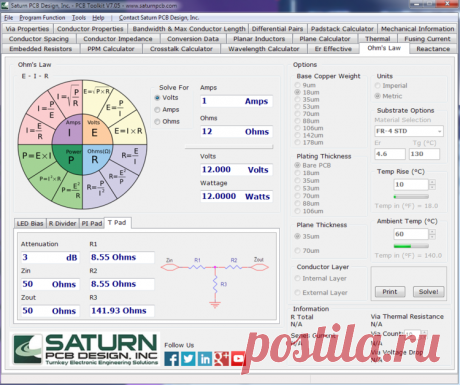This screenshot has height=385, width=460.
Task: Adjust the Temp Rise slider
Action: click(411, 197)
